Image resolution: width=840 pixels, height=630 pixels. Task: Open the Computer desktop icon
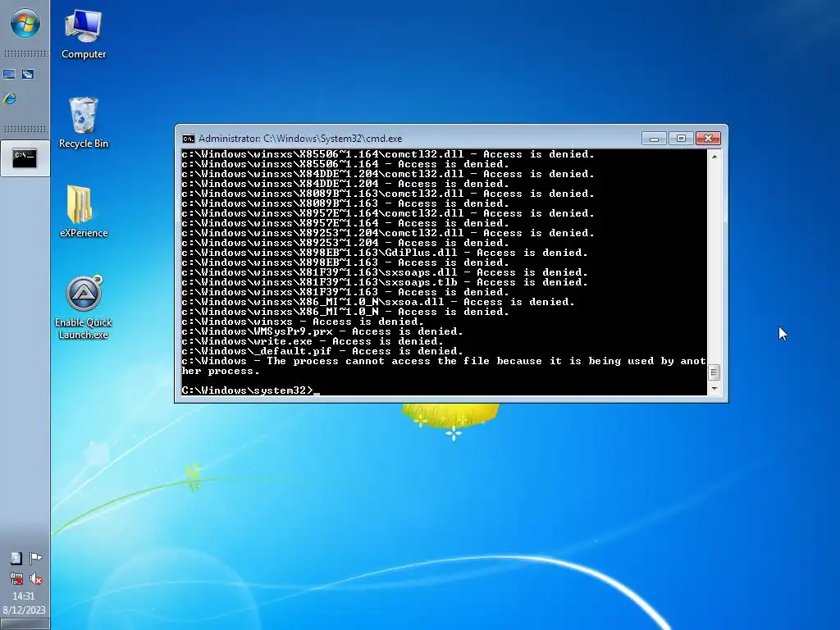[83, 34]
